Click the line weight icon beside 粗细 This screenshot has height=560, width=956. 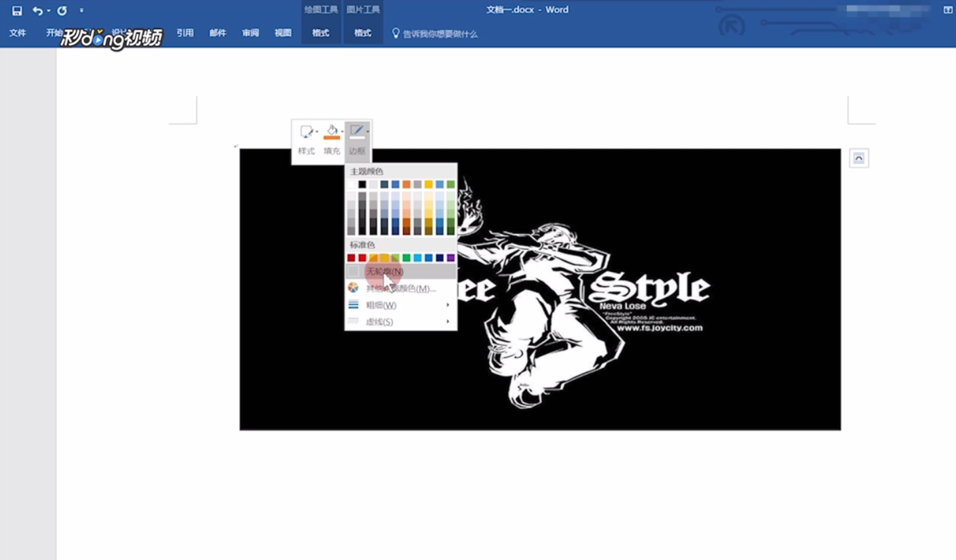click(353, 305)
